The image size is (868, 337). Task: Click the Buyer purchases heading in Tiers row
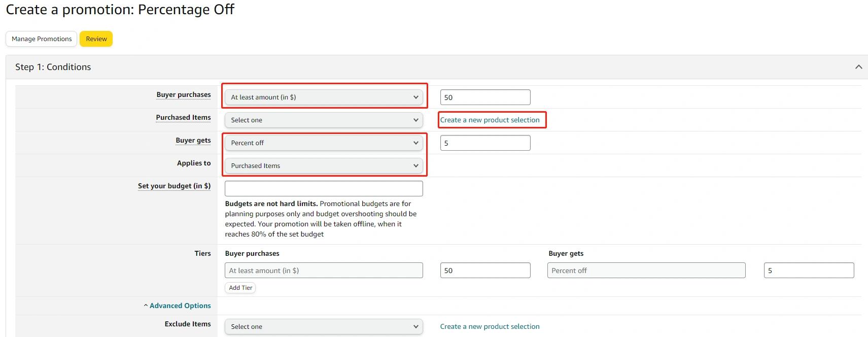point(252,253)
